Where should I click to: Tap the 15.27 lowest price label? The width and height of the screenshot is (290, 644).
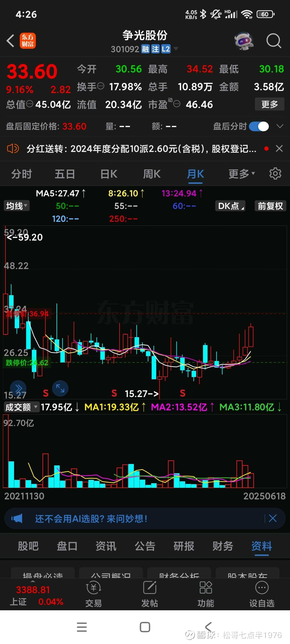(x=142, y=393)
